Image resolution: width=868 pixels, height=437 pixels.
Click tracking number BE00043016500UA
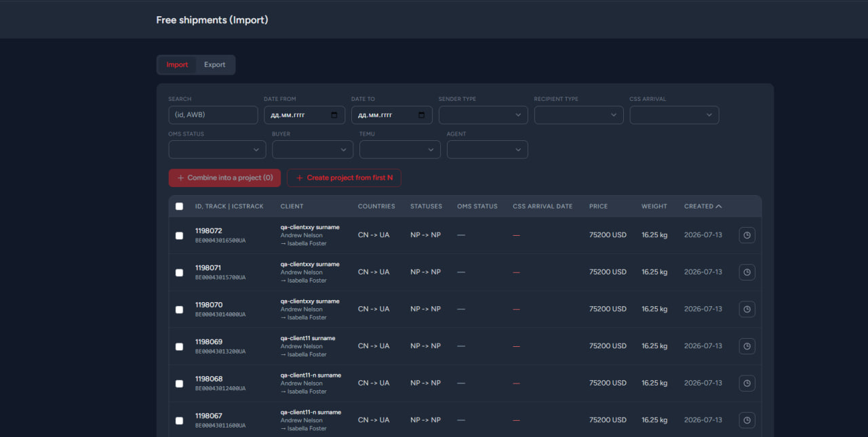tap(220, 241)
